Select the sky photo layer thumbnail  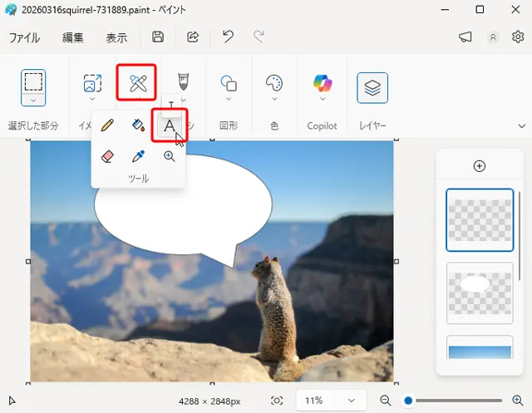pos(480,347)
